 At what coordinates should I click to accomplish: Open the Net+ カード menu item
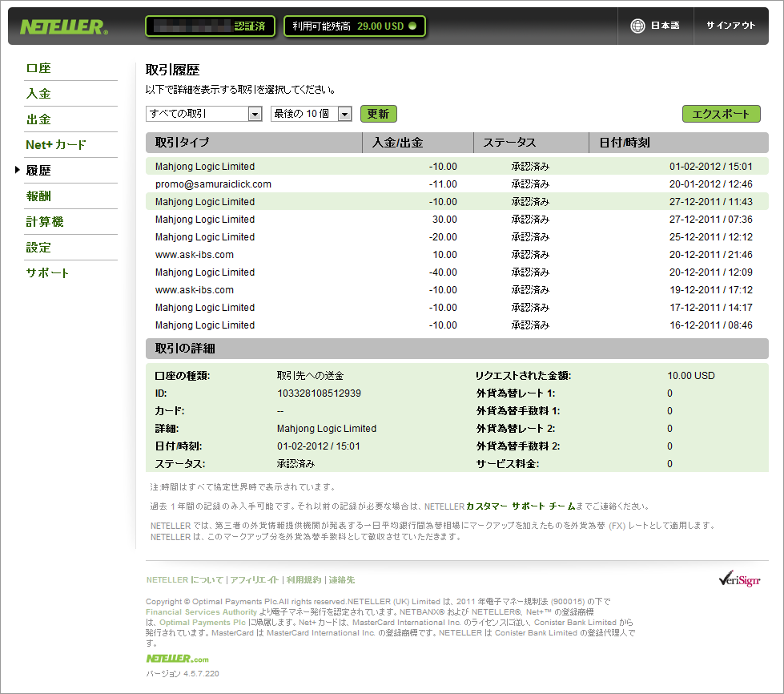pos(55,145)
